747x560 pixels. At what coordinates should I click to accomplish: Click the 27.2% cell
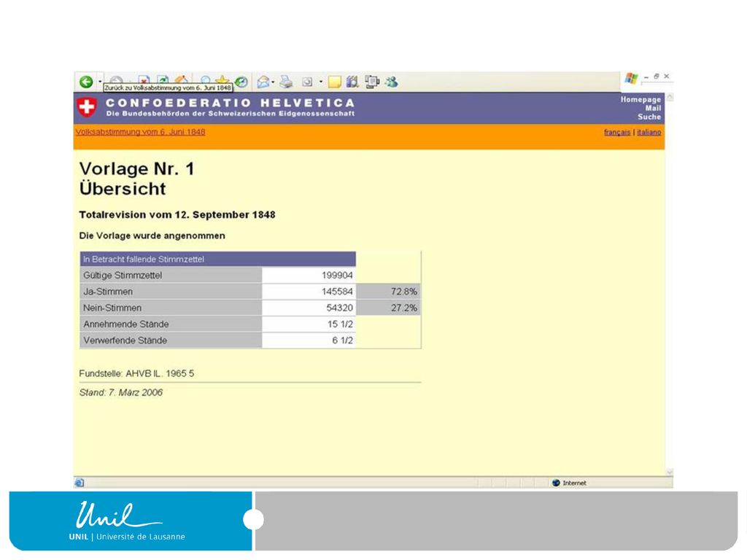(388, 308)
